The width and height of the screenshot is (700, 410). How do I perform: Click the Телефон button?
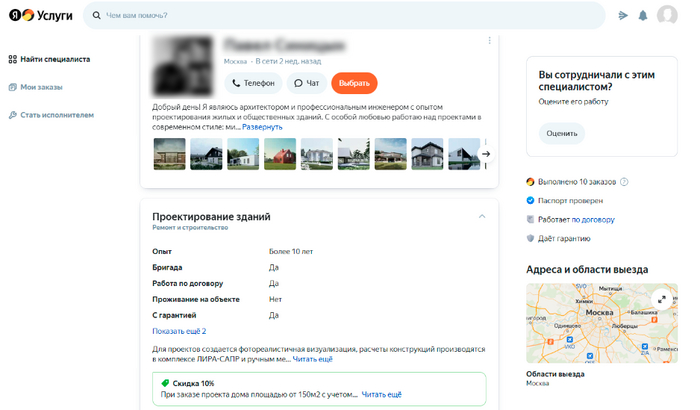(253, 83)
